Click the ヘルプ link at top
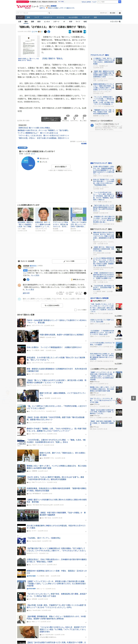This screenshot has height=644, width=138. coord(94,2)
